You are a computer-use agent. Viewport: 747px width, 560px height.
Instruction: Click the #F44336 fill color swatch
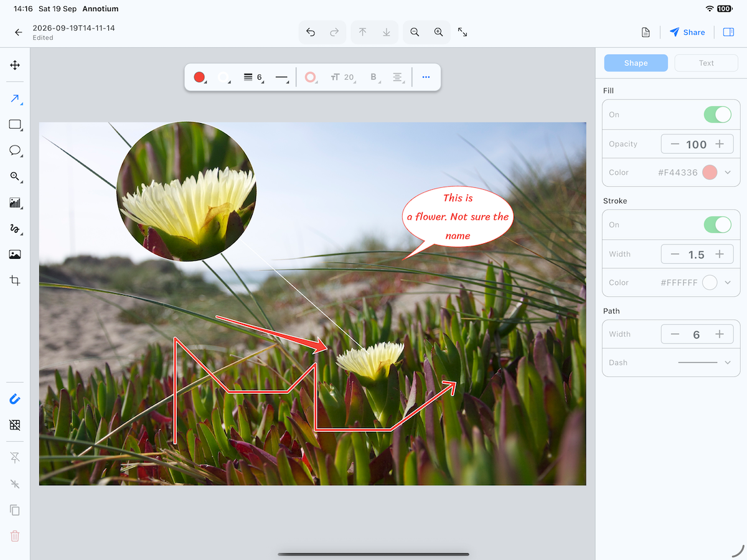710,172
